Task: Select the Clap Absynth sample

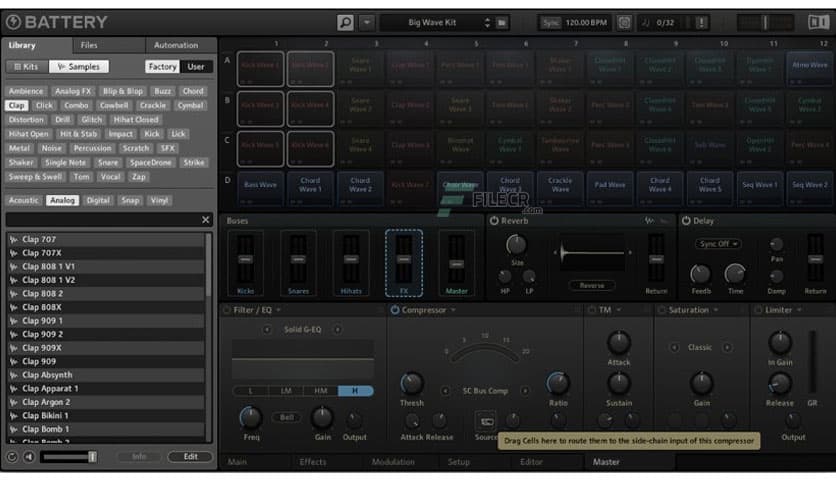Action: point(106,375)
